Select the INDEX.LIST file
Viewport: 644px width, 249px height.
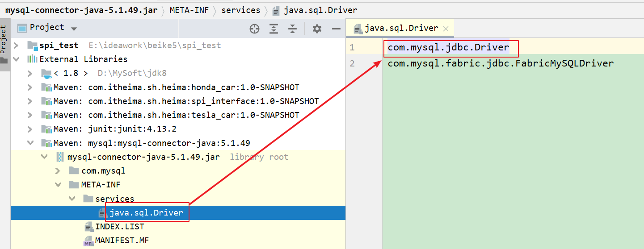click(119, 227)
